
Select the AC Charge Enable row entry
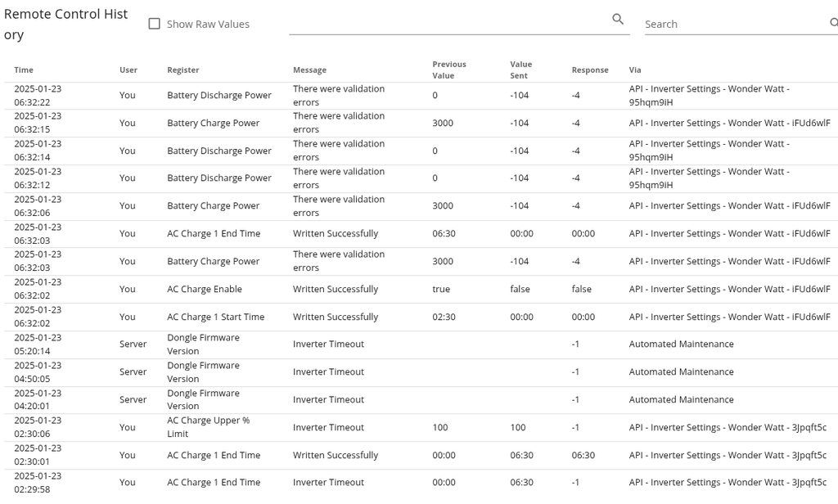[205, 289]
